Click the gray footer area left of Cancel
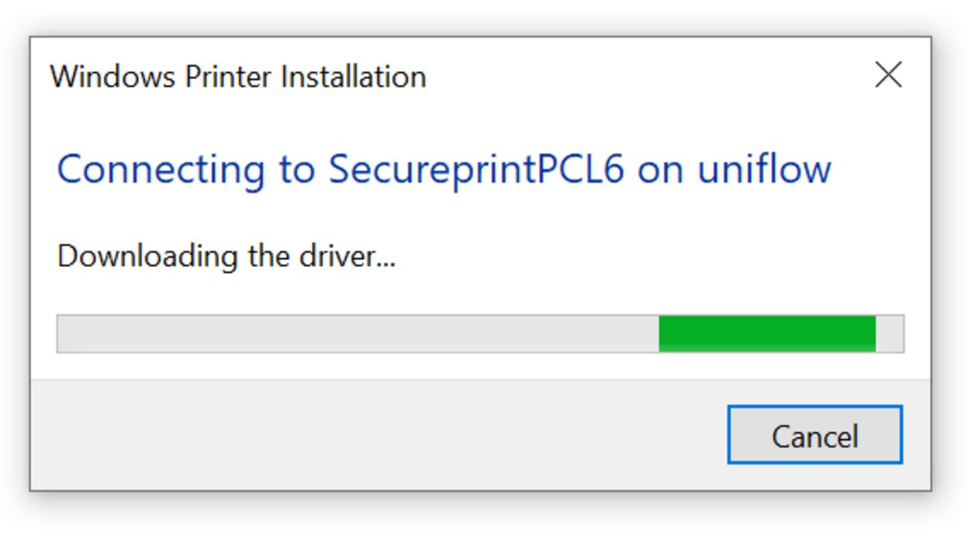 [371, 435]
